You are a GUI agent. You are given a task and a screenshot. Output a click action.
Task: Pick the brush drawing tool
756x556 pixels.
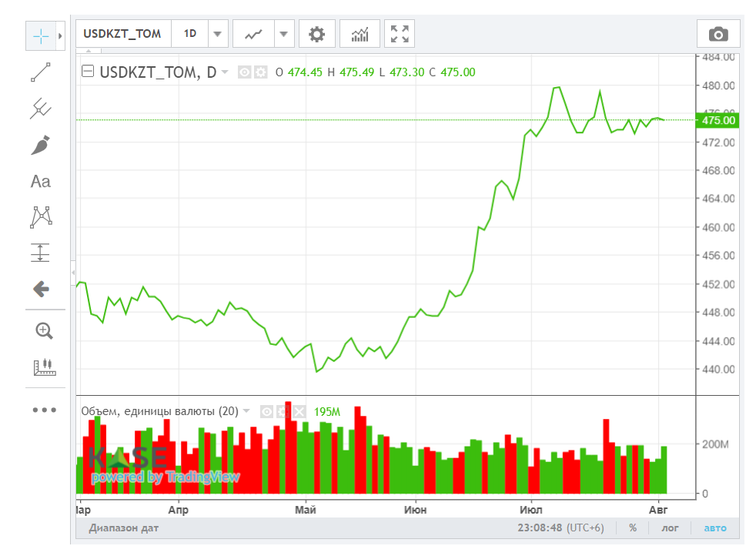point(41,145)
